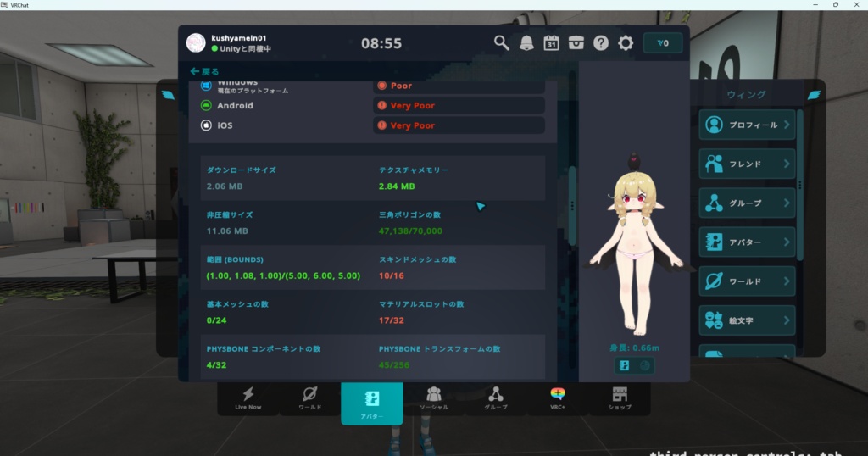Toggle the left wing feather icon

click(x=168, y=95)
